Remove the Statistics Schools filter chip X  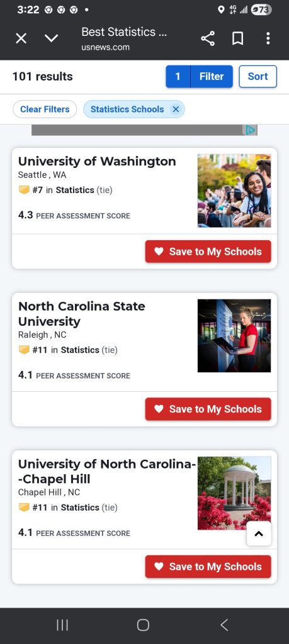(x=176, y=109)
